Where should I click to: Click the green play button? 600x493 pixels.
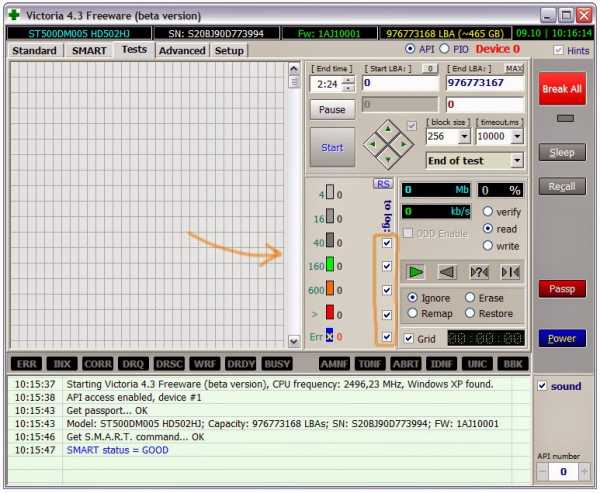click(x=416, y=272)
